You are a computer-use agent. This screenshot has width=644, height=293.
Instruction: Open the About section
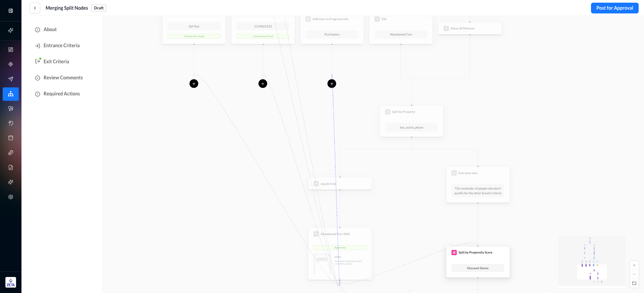click(50, 29)
